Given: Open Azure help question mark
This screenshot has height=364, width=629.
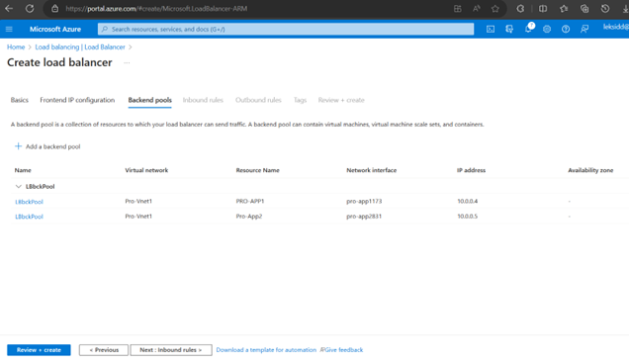Looking at the screenshot, I should pos(566,29).
